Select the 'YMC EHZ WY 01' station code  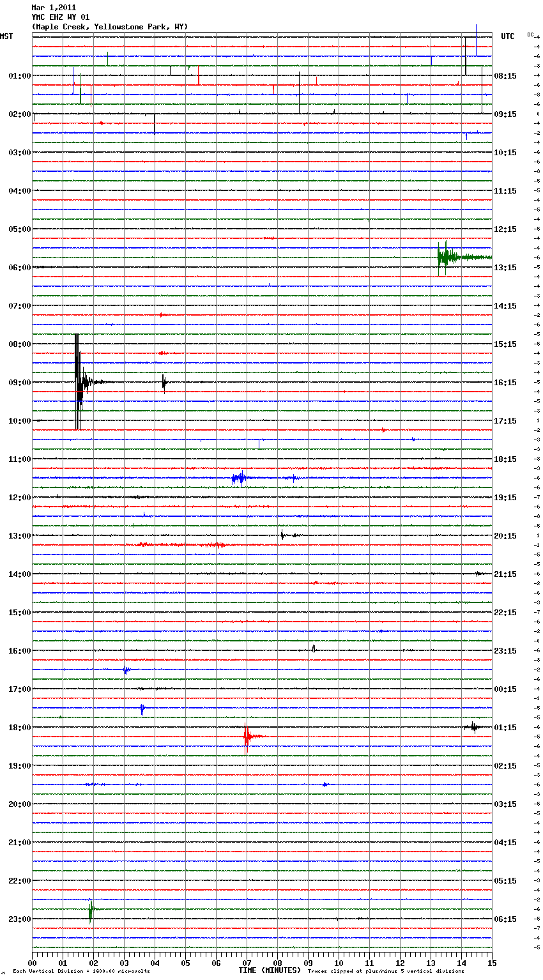61,17
